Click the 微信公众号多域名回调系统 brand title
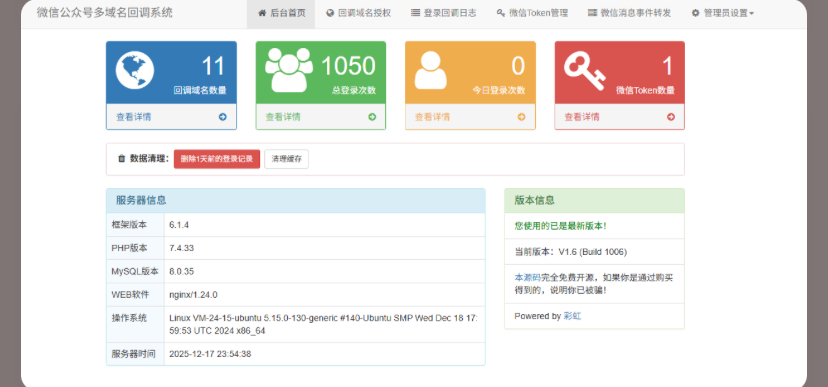 [x=105, y=13]
